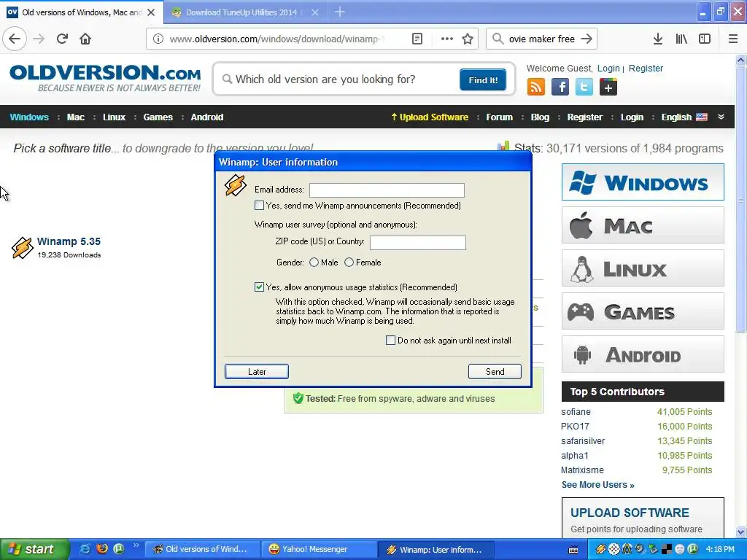747x560 pixels.
Task: Click the large Android platform banner
Action: tap(643, 354)
